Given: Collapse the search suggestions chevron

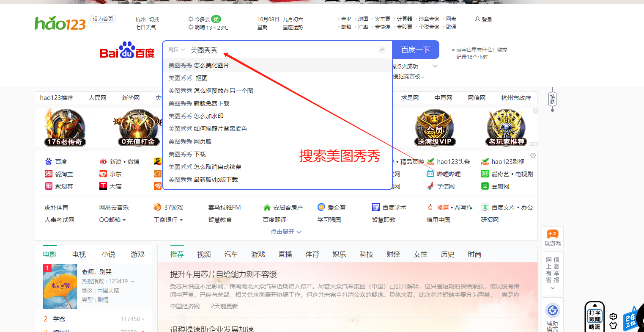Looking at the screenshot, I should pyautogui.click(x=382, y=50).
